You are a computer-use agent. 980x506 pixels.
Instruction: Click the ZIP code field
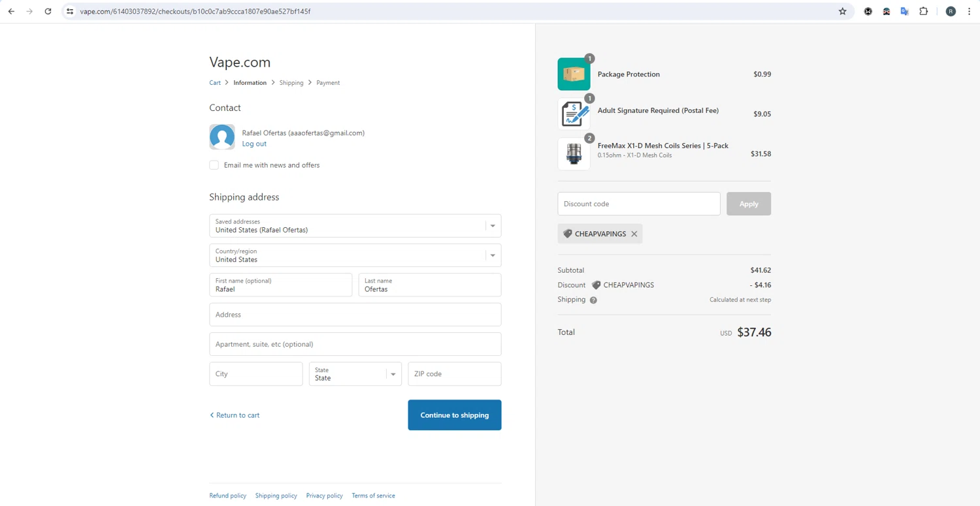point(455,374)
